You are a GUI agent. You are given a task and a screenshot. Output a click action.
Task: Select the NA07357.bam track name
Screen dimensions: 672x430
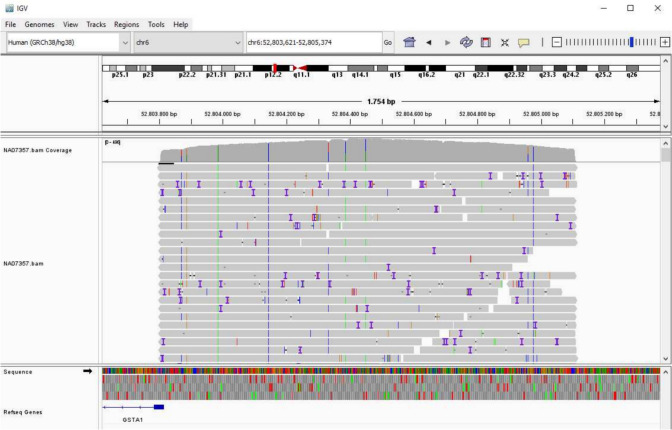click(x=23, y=263)
